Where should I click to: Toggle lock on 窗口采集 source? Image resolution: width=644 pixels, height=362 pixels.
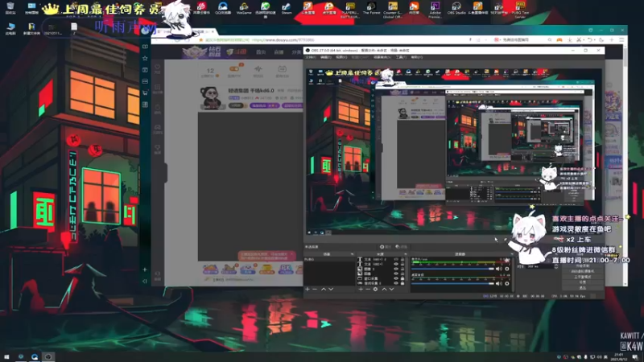402,278
